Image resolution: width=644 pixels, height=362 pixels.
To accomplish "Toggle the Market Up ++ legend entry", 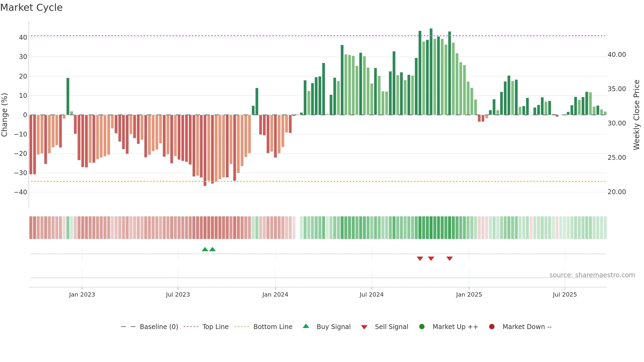I will click(449, 327).
